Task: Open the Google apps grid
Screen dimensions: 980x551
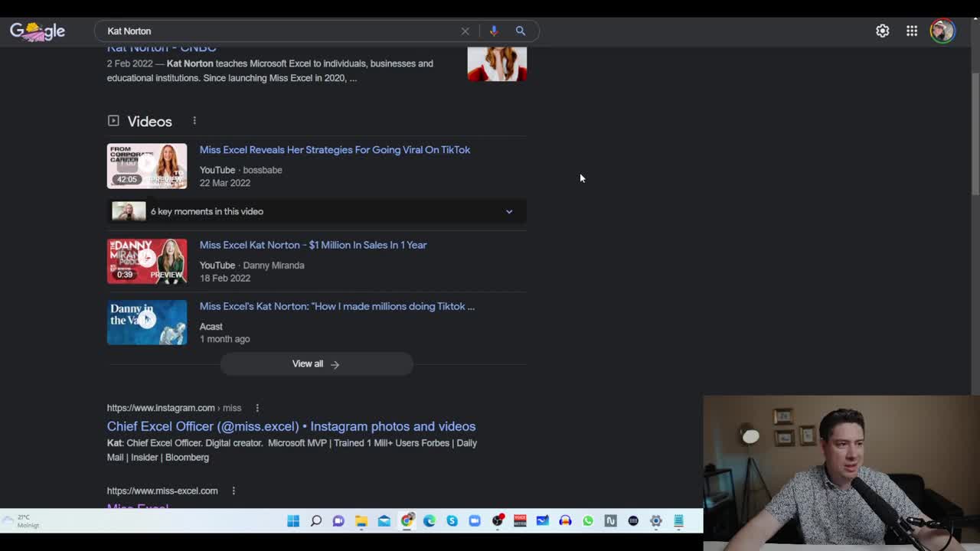Action: point(912,31)
